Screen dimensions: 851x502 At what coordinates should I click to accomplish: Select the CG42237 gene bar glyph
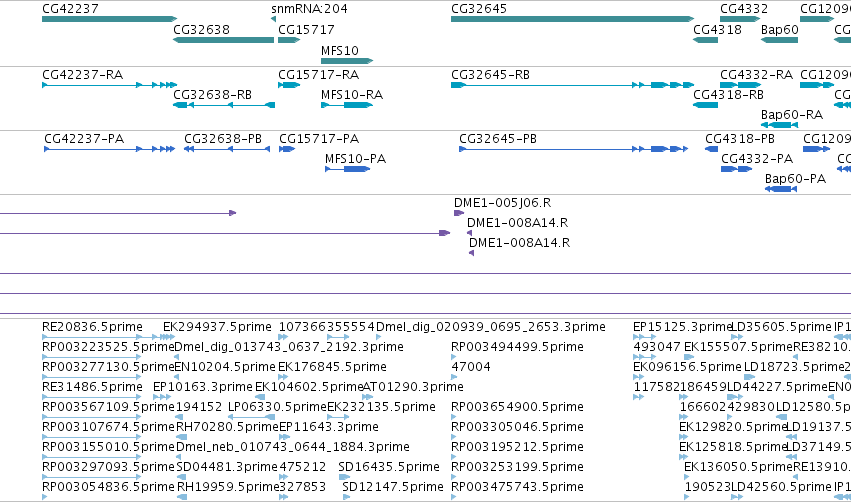coord(110,19)
